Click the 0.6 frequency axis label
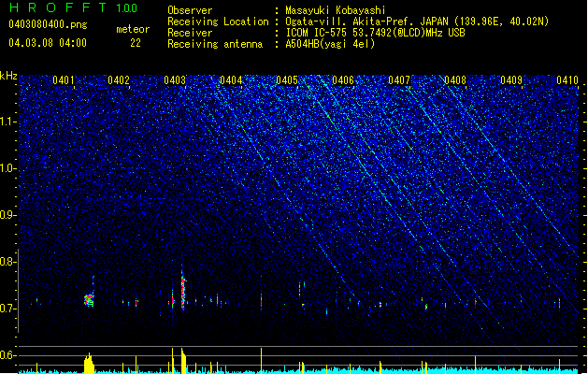 point(7,355)
